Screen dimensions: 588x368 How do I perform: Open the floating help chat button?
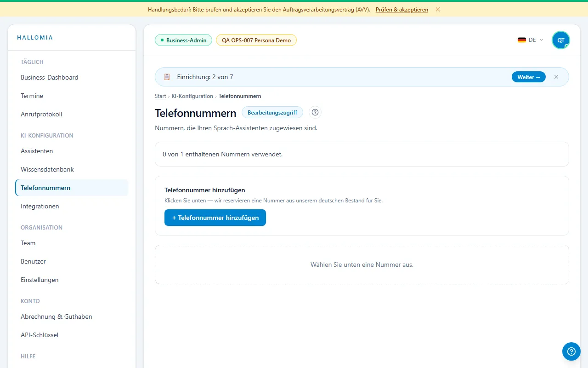click(571, 351)
